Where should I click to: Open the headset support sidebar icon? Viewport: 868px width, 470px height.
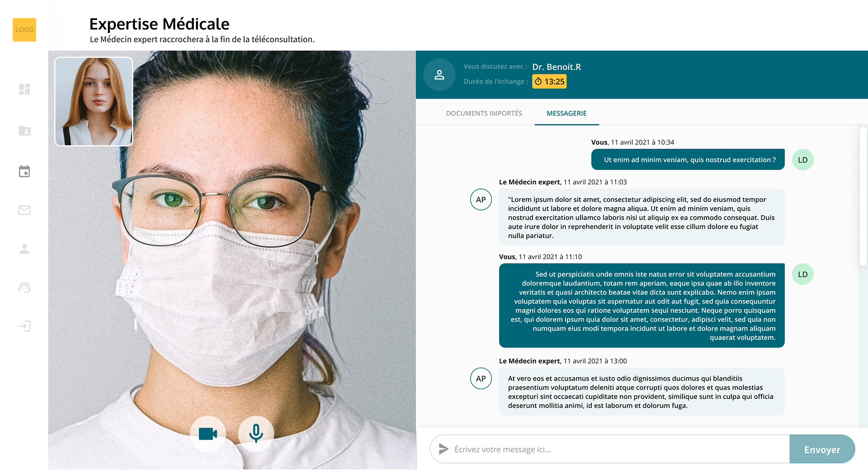point(24,287)
